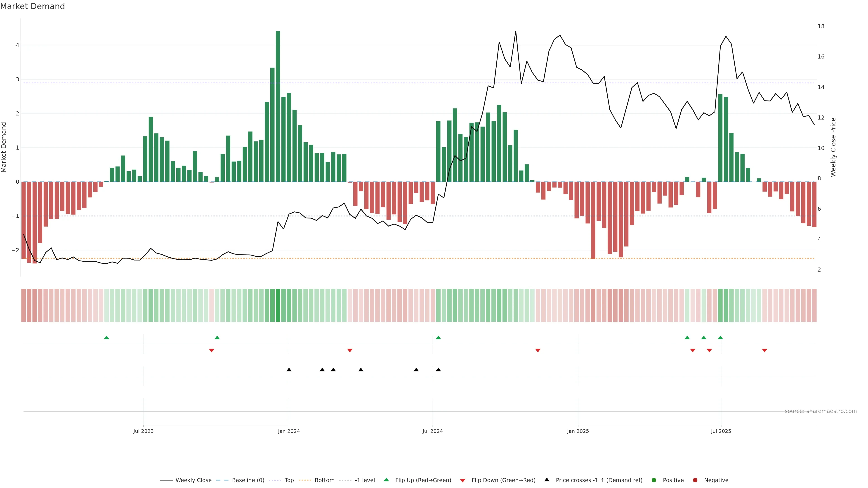Click the first green flip-up marker in the flip row
This screenshot has height=488, width=868.
pyautogui.click(x=106, y=338)
